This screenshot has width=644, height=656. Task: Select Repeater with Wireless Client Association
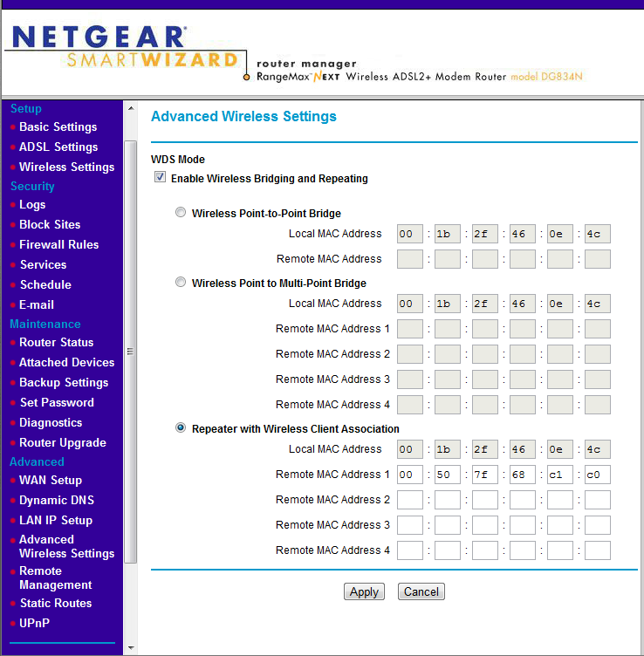coord(181,428)
